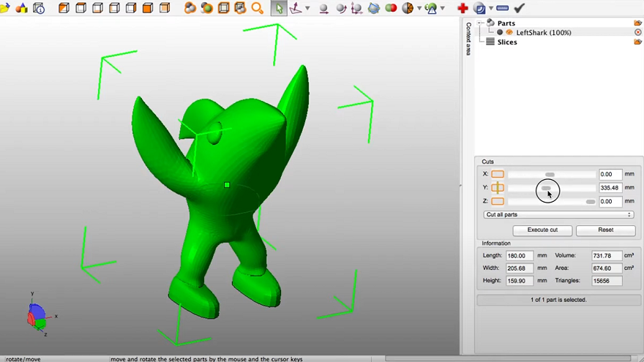This screenshot has width=644, height=362.
Task: Click the rotate/move status bar label
Action: click(23, 359)
